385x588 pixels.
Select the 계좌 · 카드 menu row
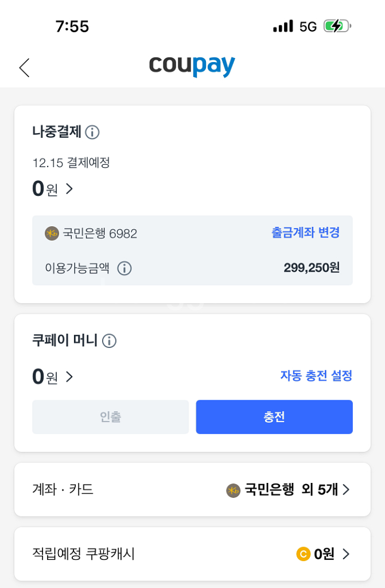pos(192,489)
